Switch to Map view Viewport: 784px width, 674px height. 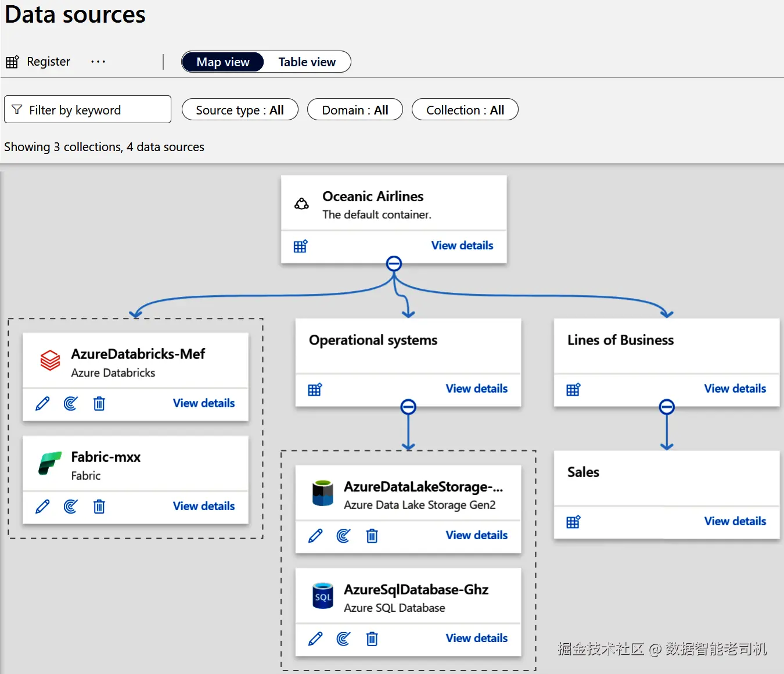(223, 62)
